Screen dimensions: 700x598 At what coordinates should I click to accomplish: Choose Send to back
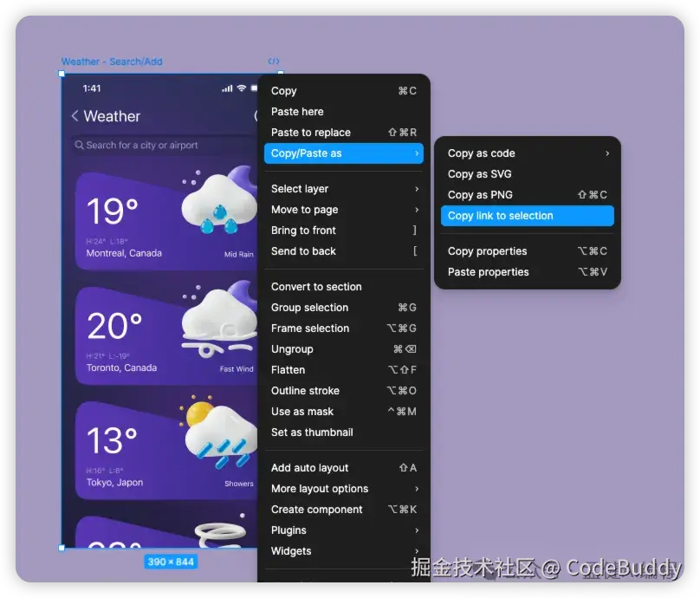pos(343,251)
